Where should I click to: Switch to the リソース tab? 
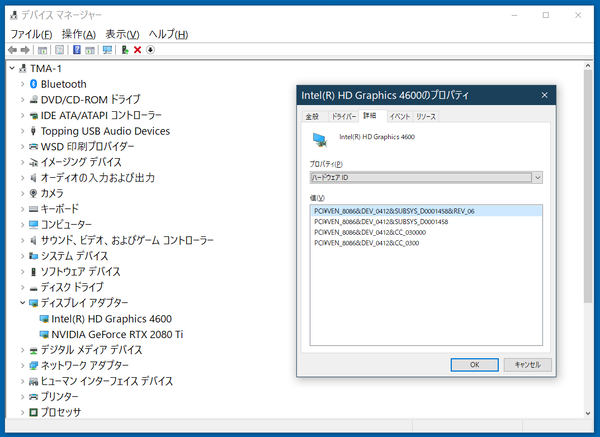(426, 116)
